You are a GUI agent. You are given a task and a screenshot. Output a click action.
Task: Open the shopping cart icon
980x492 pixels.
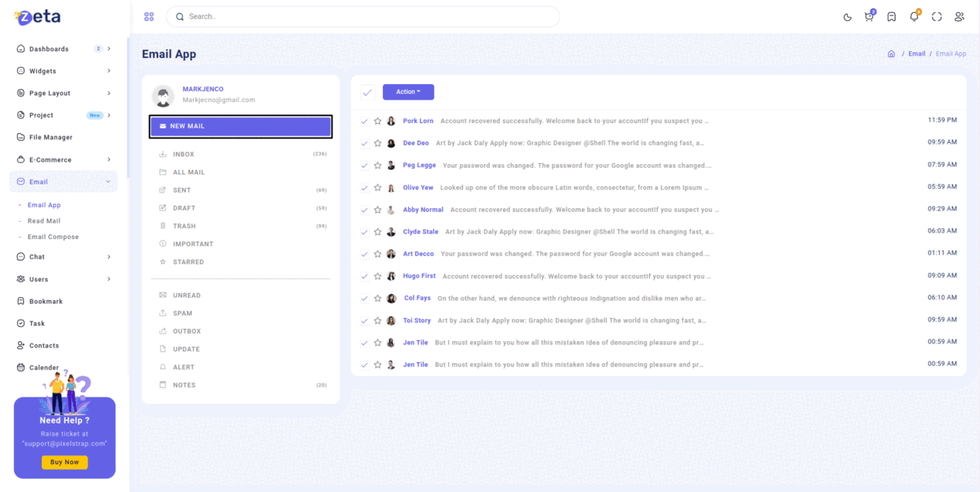[869, 17]
